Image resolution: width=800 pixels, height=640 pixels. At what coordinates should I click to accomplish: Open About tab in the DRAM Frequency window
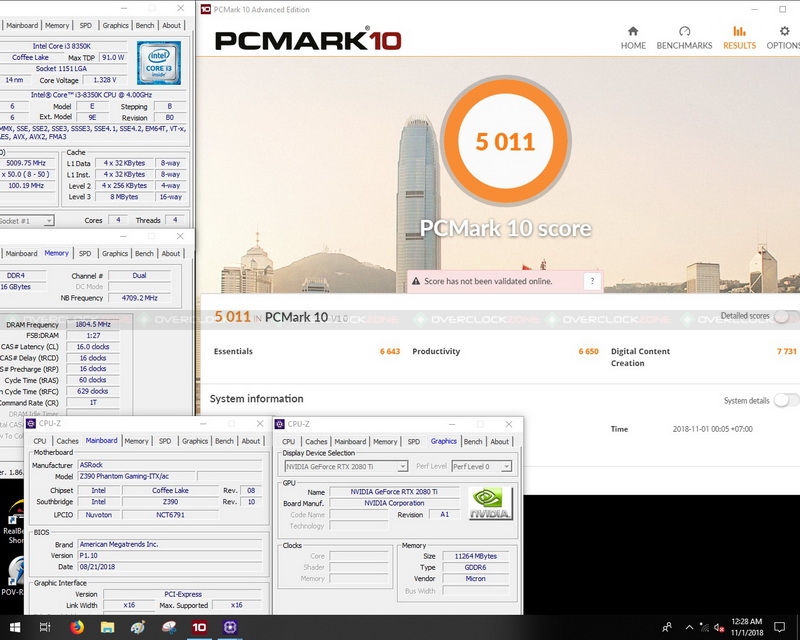click(170, 253)
